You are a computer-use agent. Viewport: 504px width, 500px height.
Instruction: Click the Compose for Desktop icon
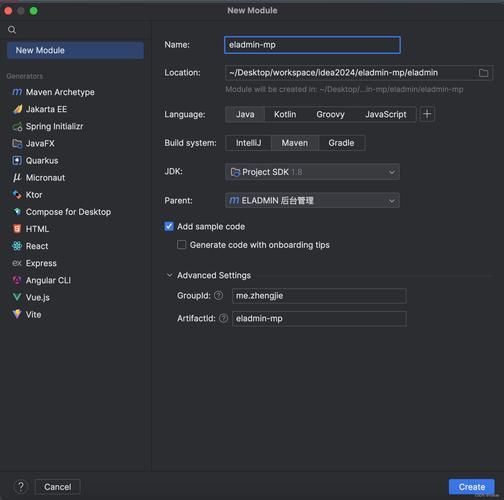(17, 212)
